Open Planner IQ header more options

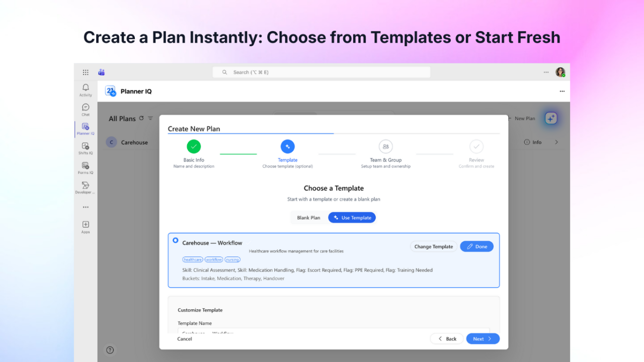562,92
